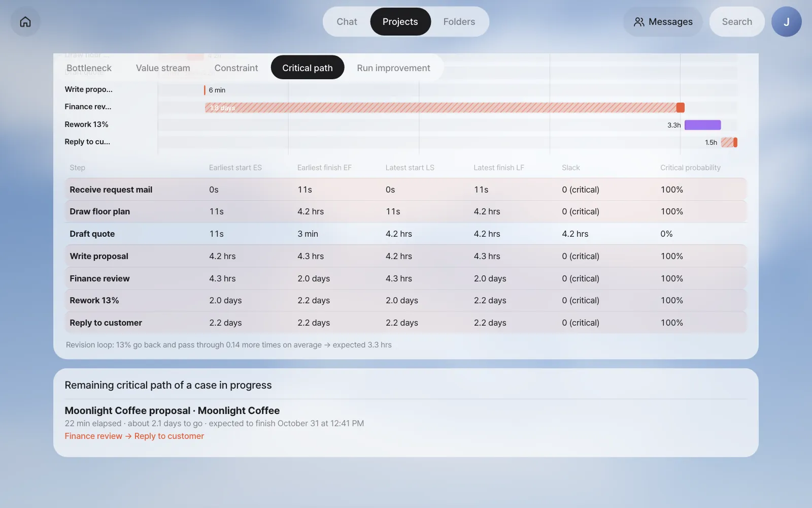Select the Draw floor plan row
Viewport: 812px width, 508px height.
(405, 211)
